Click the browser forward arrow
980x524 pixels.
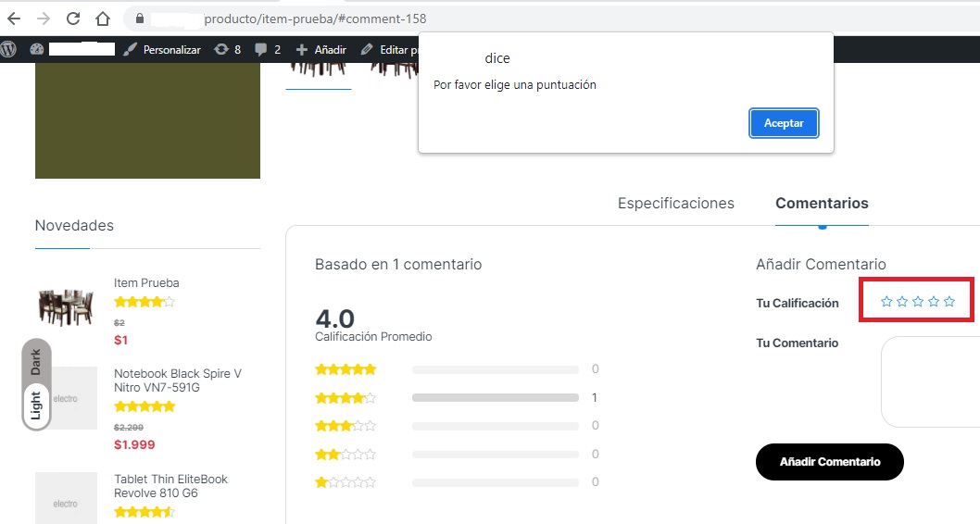(44, 19)
